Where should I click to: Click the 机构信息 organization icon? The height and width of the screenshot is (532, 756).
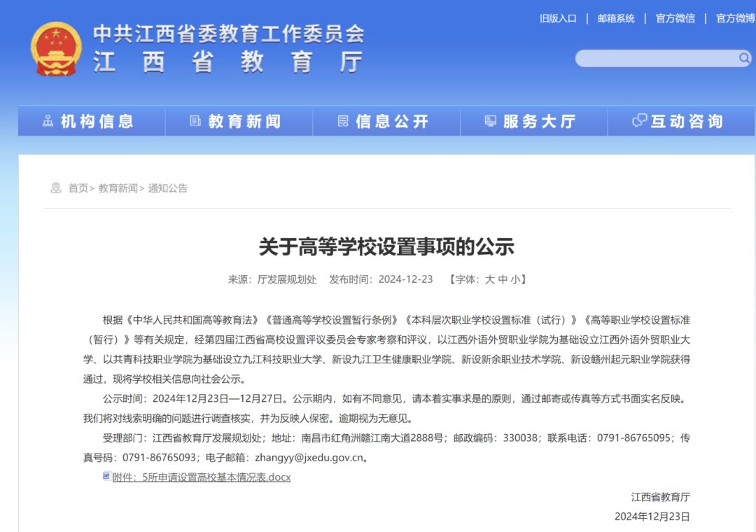pyautogui.click(x=48, y=121)
